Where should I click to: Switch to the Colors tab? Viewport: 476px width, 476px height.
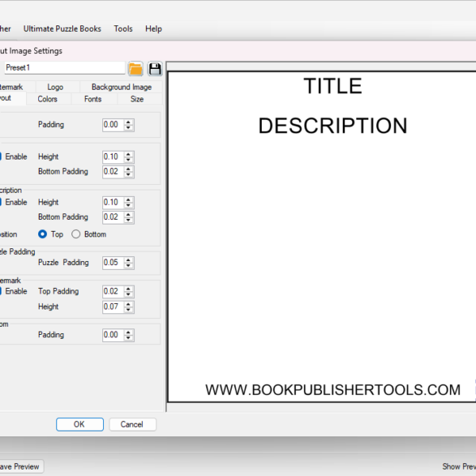pyautogui.click(x=48, y=99)
